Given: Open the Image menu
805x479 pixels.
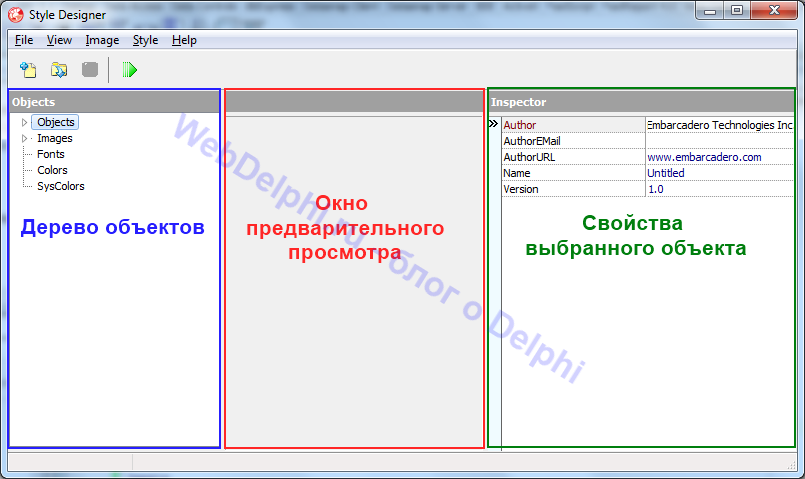Looking at the screenshot, I should pos(102,40).
